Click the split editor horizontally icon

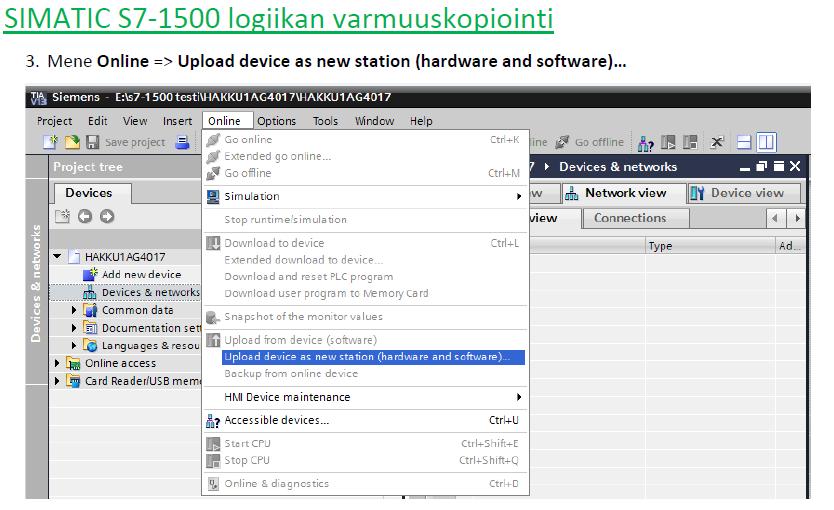coord(744,142)
